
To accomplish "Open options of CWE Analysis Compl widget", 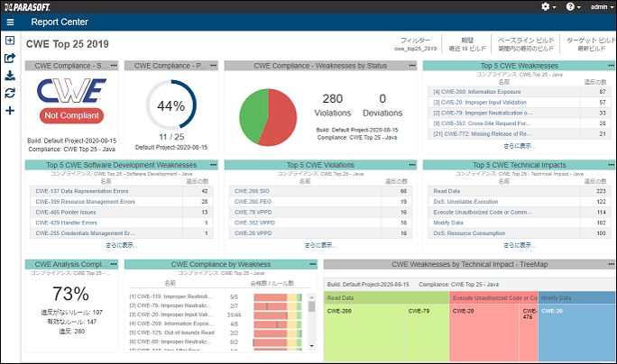I will click(114, 264).
